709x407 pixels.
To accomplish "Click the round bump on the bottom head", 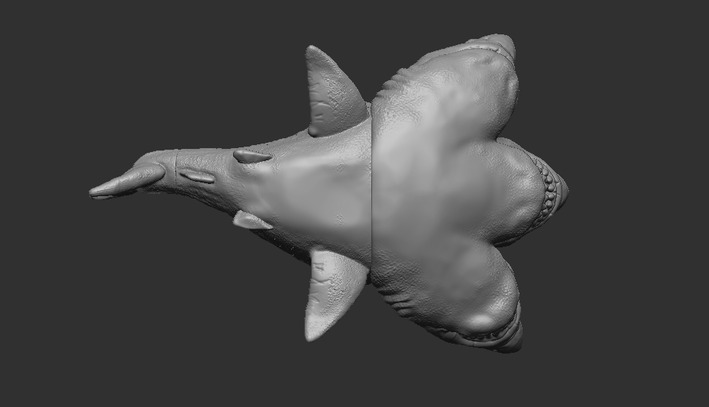I will (480, 322).
